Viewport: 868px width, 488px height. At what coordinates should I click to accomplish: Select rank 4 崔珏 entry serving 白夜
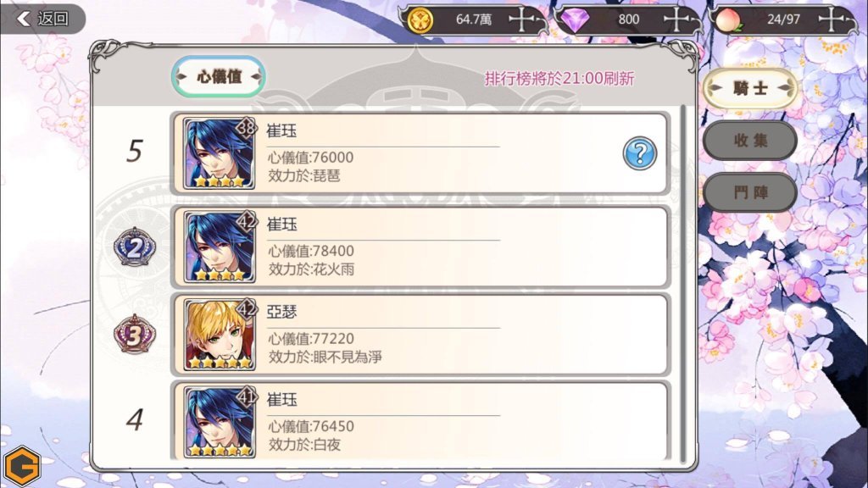(x=420, y=422)
